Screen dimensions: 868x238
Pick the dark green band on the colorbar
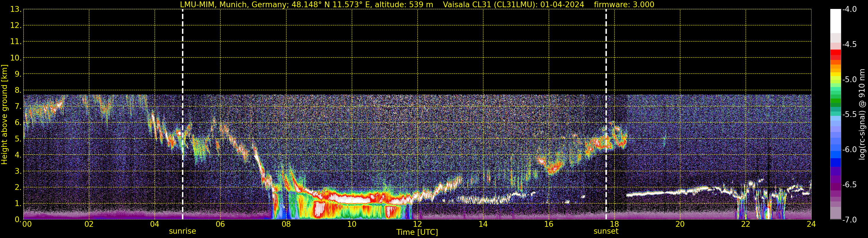835,102
